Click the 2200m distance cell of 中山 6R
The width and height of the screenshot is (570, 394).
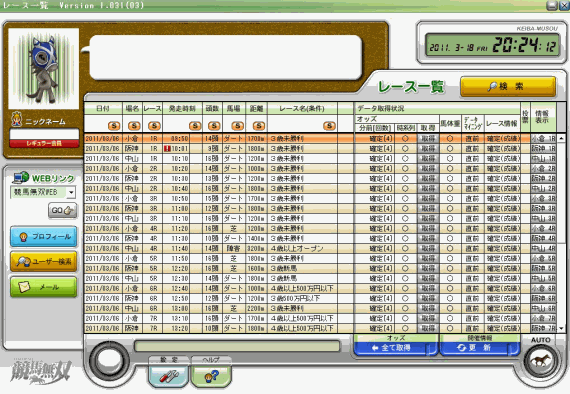(256, 308)
